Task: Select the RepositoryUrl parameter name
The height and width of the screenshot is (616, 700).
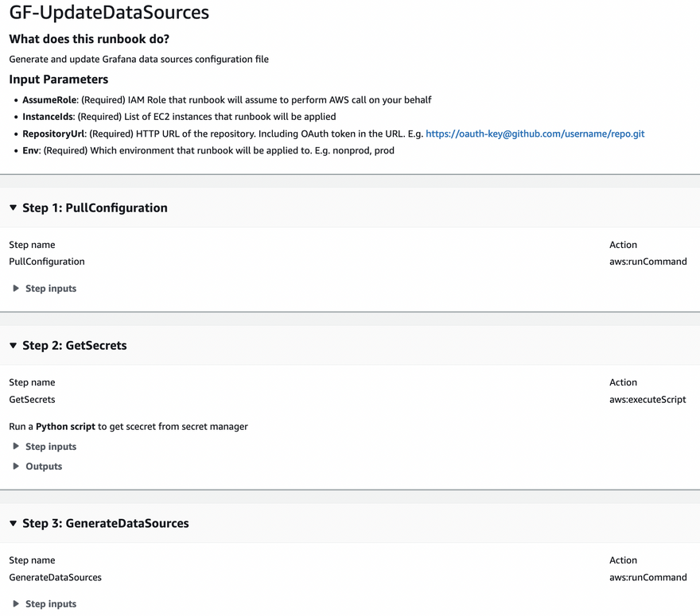Action: coord(53,134)
